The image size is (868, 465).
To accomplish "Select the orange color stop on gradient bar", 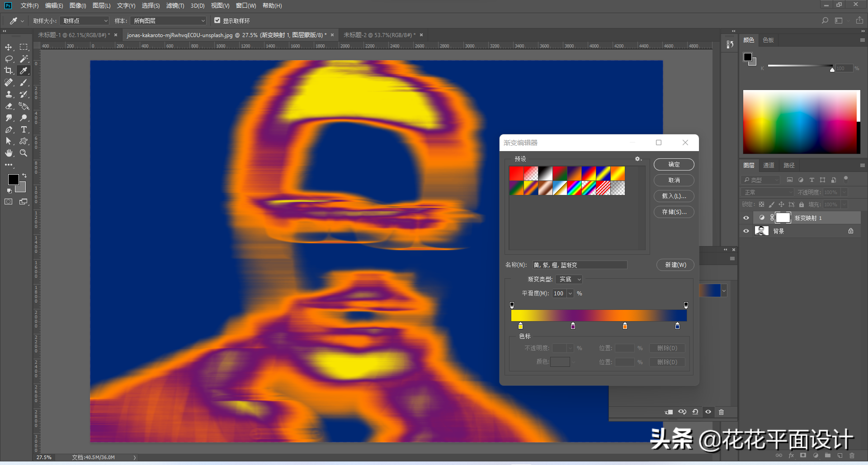I will tap(625, 326).
